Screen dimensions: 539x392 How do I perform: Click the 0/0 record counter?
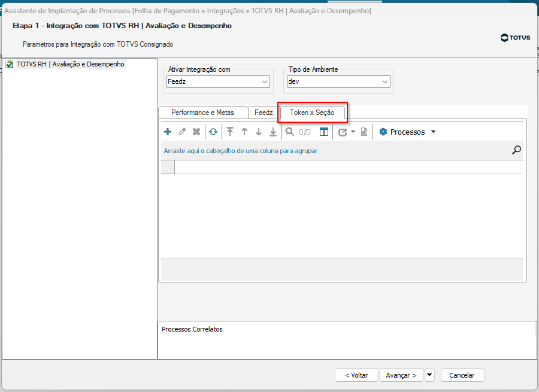click(x=305, y=132)
